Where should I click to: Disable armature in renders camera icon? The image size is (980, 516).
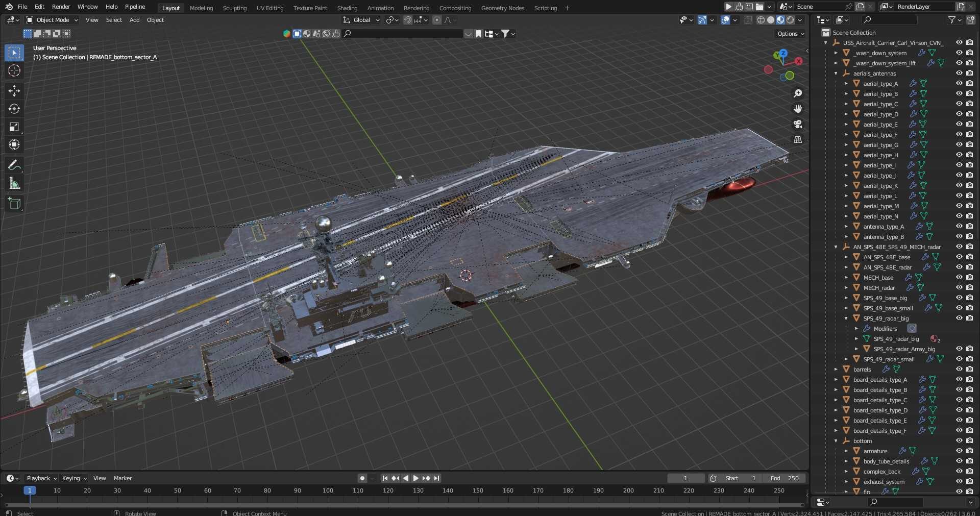tap(969, 451)
